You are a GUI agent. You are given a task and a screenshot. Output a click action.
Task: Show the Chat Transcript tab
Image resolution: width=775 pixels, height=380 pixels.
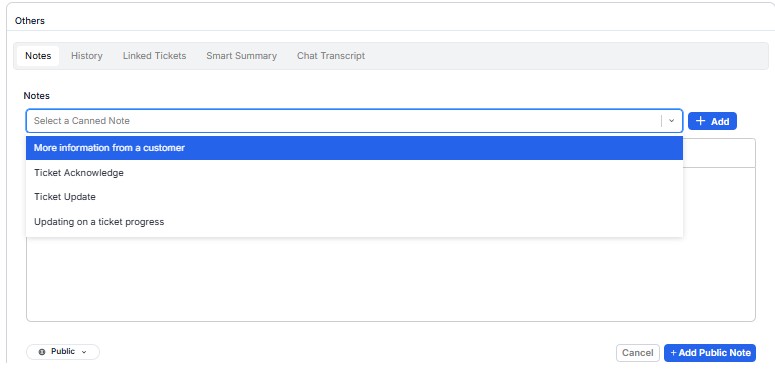click(x=331, y=56)
